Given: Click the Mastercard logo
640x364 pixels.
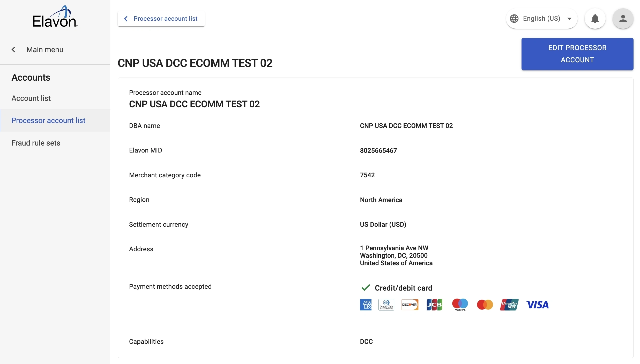Looking at the screenshot, I should (485, 305).
